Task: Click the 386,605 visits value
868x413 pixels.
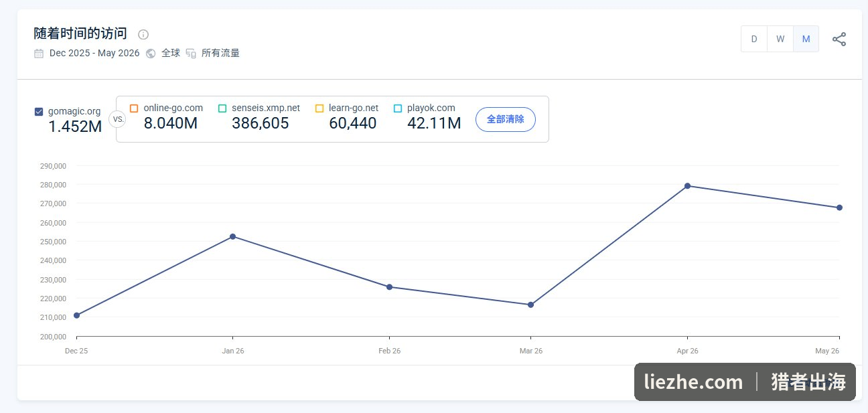Action: pos(261,123)
